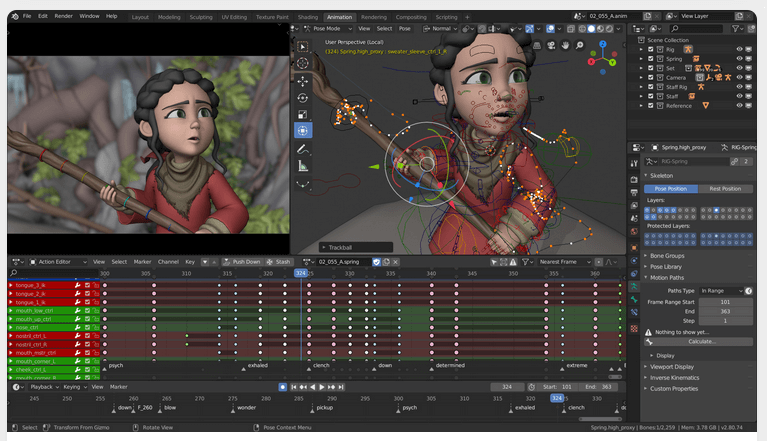The height and width of the screenshot is (441, 767).
Task: Open the Render properties tab
Action: [634, 179]
